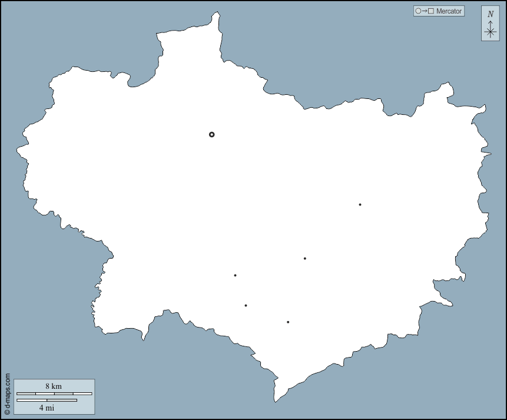This screenshot has width=507, height=420.
Task: Click the easternmost small city dot
Action: click(x=360, y=204)
